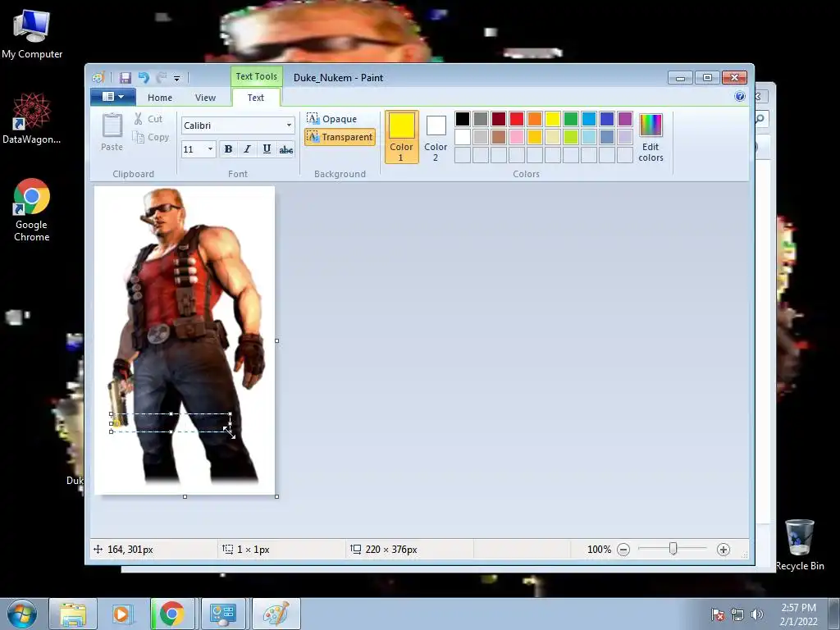Pick the dark gray color swatch
The width and height of the screenshot is (840, 630).
[x=481, y=118]
